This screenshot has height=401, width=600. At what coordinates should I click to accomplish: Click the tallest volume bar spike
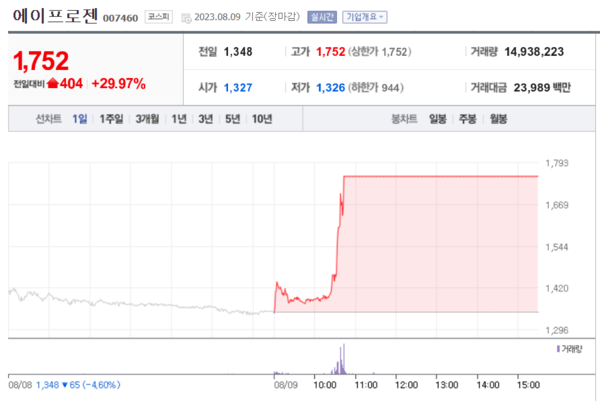[x=344, y=359]
